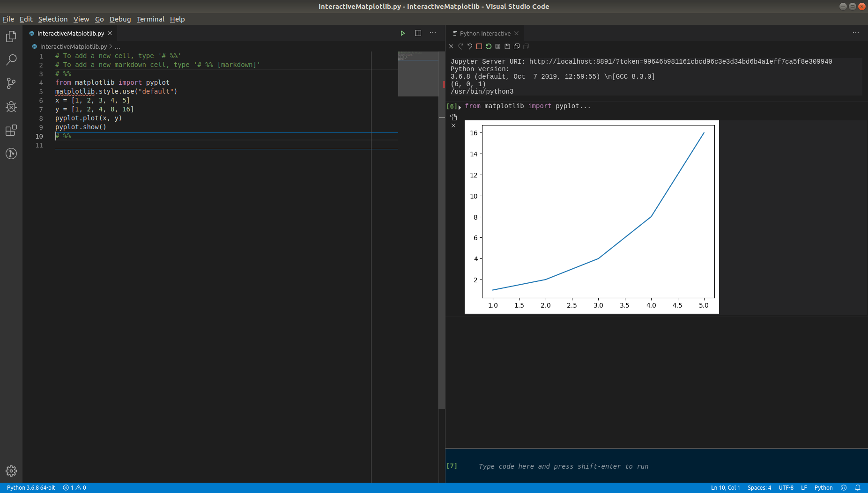868x493 pixels.
Task: Open More Actions menu of interactive window
Action: click(x=856, y=33)
